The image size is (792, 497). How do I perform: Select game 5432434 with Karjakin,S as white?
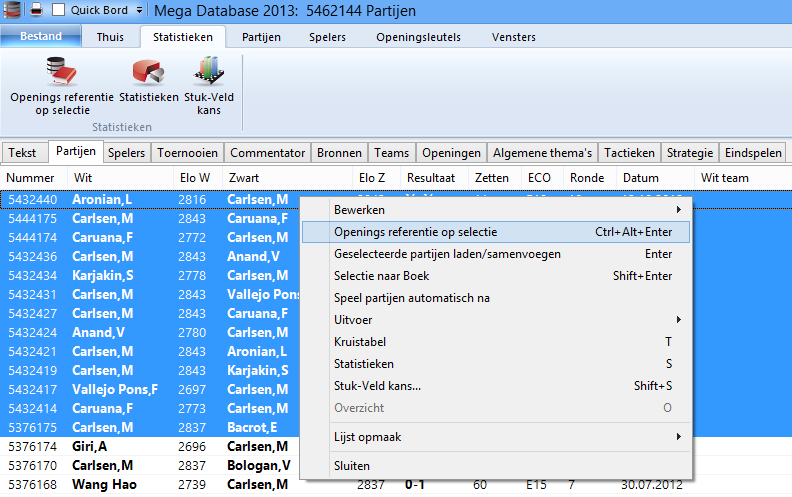point(150,276)
